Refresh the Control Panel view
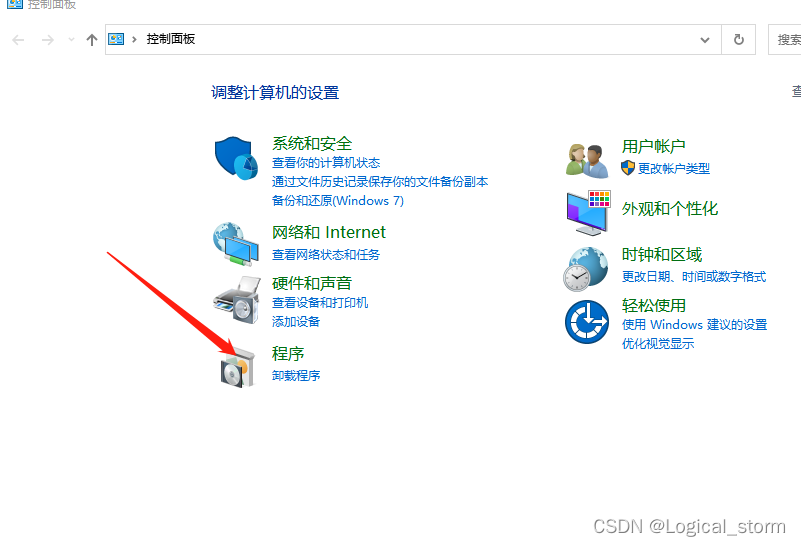Screen dimensions: 801x546 click(739, 39)
